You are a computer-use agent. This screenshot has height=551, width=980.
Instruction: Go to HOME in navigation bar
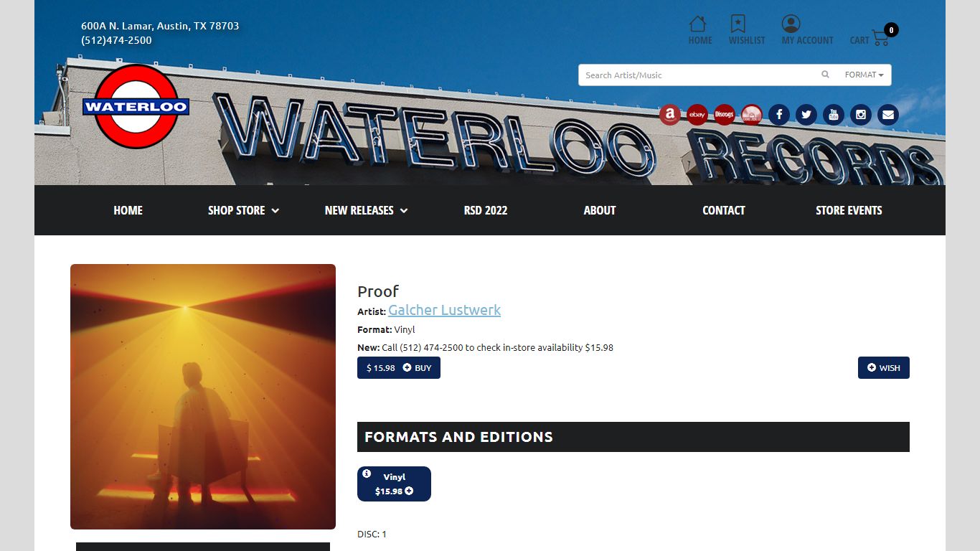point(128,210)
